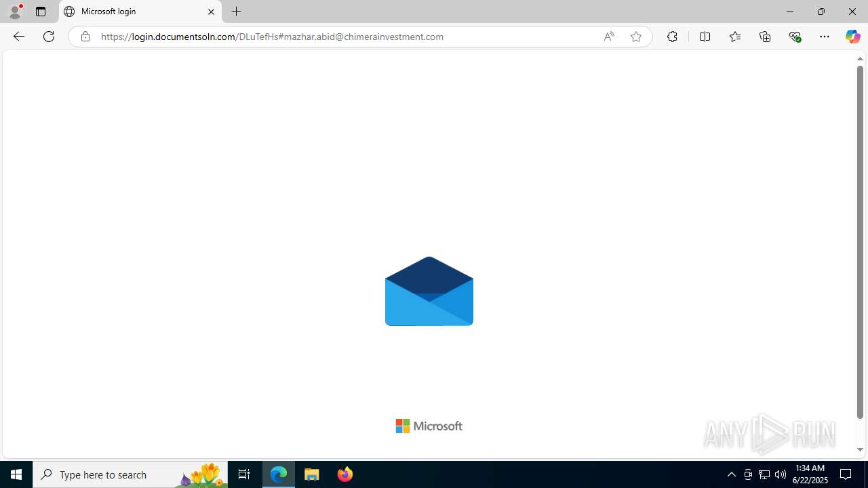This screenshot has height=488, width=868.
Task: View site information lock icon
Action: (x=85, y=37)
